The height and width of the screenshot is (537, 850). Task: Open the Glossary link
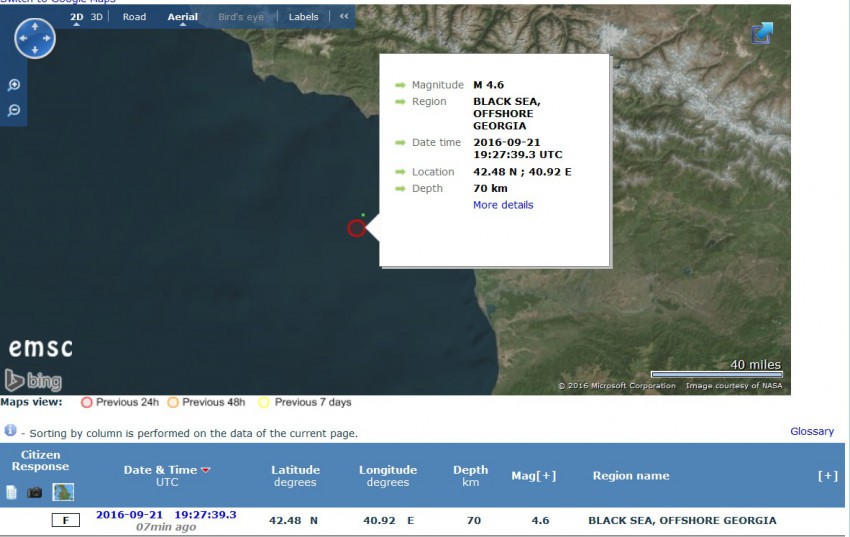coord(811,432)
